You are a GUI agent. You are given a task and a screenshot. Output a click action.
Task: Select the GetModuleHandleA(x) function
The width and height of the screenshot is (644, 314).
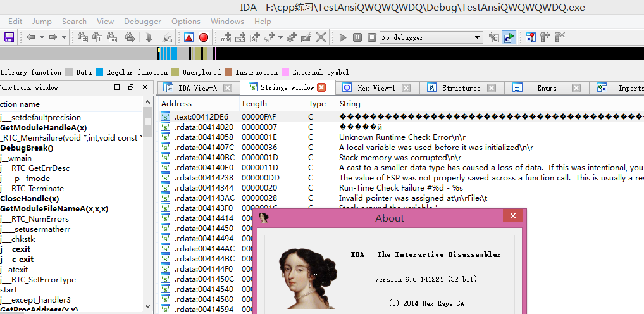[43, 127]
